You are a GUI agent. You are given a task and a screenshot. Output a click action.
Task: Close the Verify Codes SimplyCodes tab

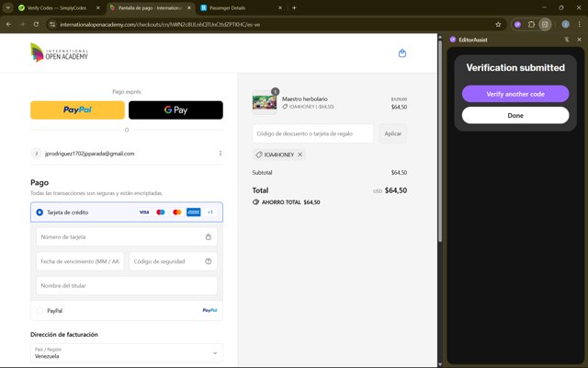pos(98,7)
